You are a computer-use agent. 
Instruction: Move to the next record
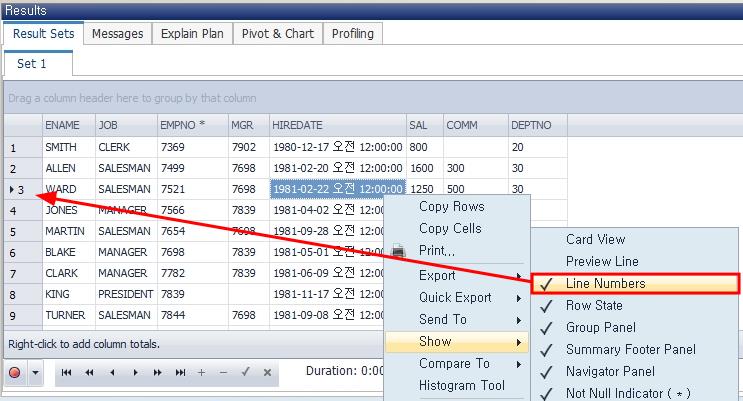135,372
